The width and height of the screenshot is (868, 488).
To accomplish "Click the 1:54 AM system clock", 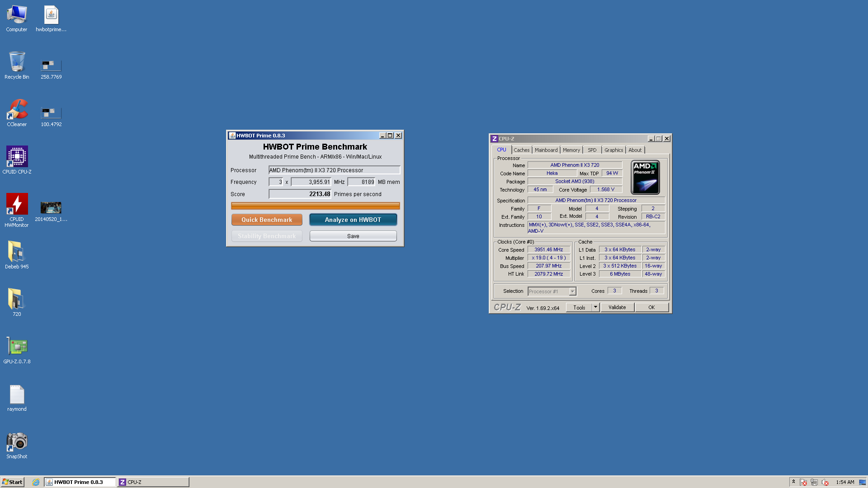I will point(845,482).
